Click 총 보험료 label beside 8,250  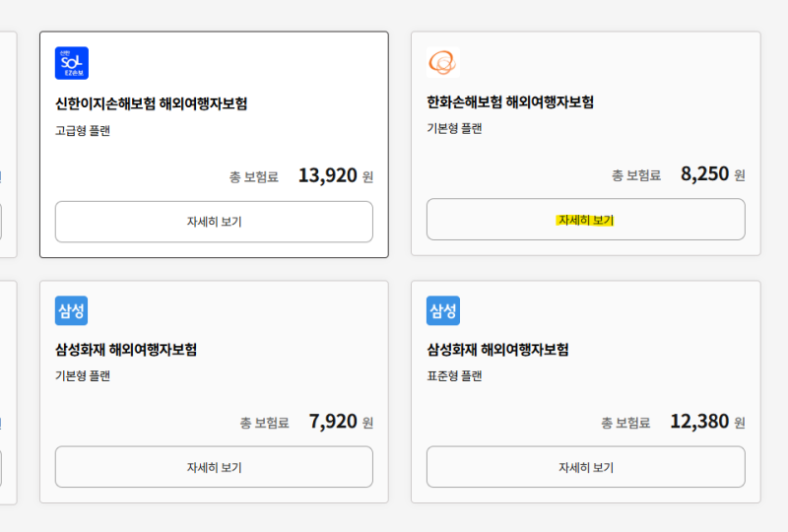tap(636, 175)
